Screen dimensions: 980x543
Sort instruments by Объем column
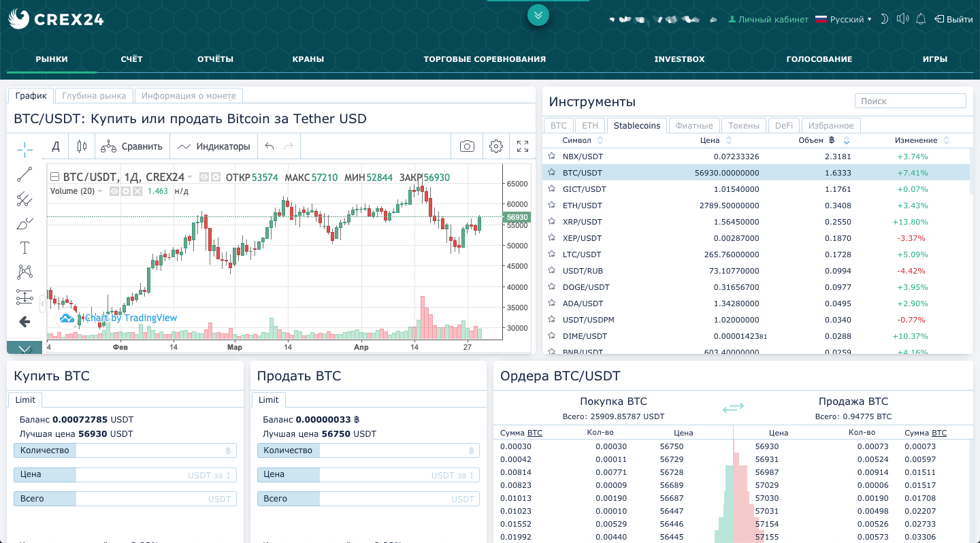(824, 140)
